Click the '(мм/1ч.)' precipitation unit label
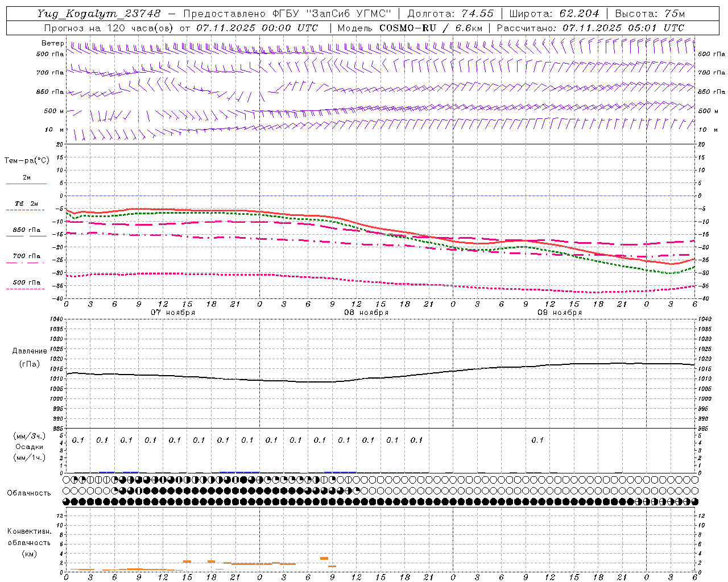Image resolution: width=728 pixels, height=582 pixels. (30, 458)
